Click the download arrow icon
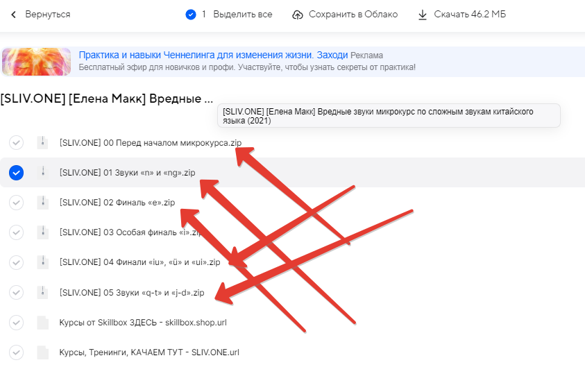 [423, 15]
